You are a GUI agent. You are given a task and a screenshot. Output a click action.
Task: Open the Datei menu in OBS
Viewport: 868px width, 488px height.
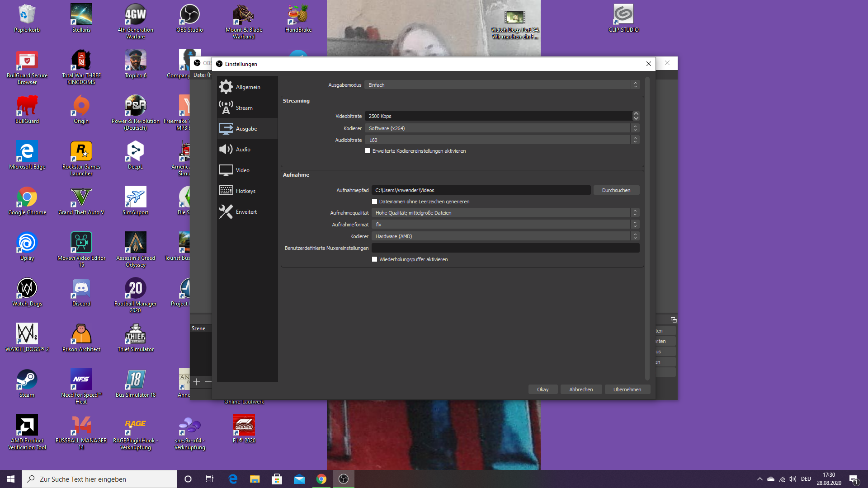click(200, 75)
